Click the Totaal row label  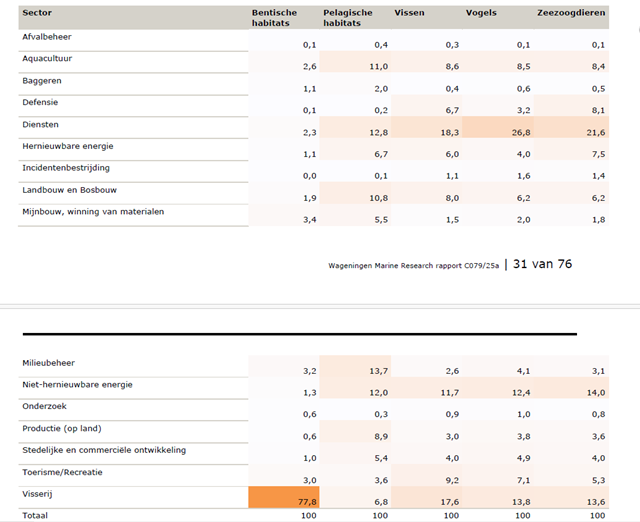click(35, 515)
